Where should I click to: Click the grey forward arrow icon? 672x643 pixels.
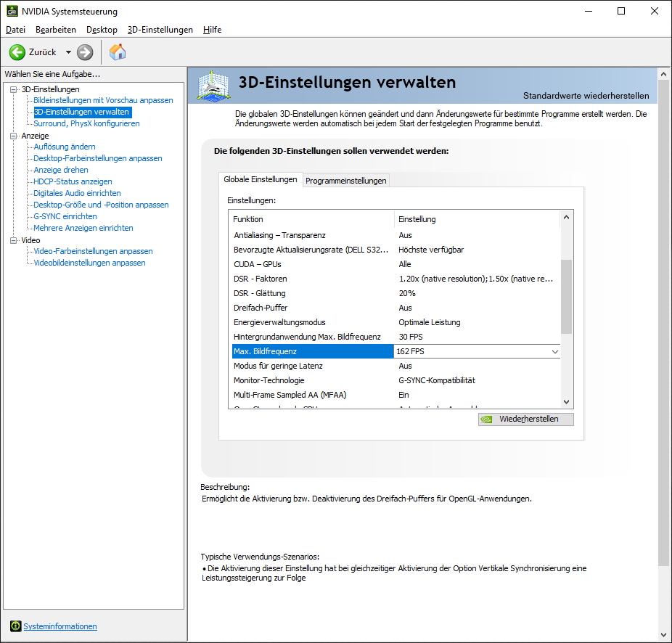[85, 52]
